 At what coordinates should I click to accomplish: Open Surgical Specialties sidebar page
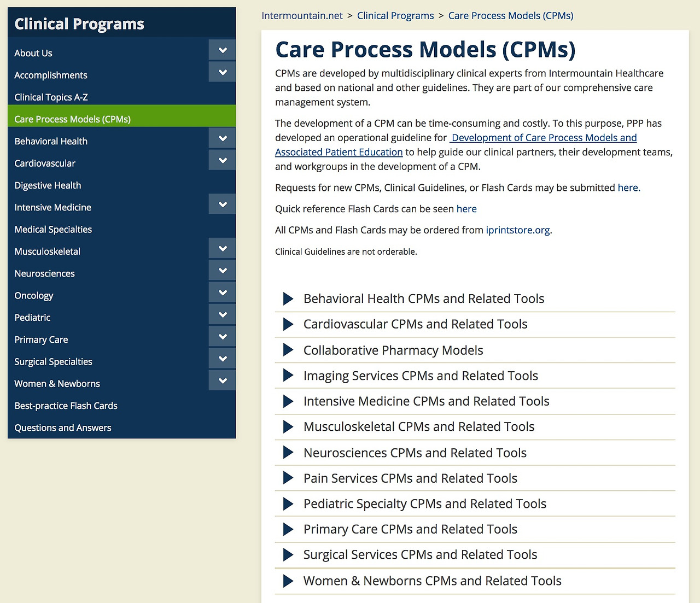point(53,362)
